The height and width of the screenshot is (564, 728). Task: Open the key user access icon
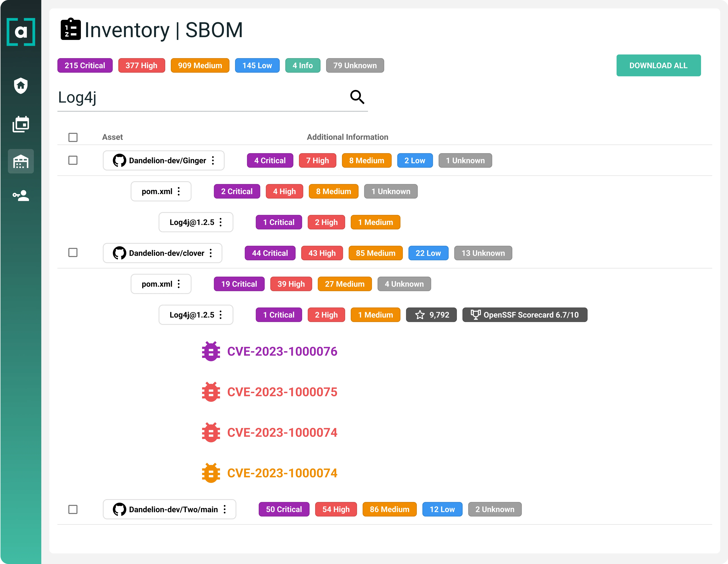pyautogui.click(x=21, y=195)
